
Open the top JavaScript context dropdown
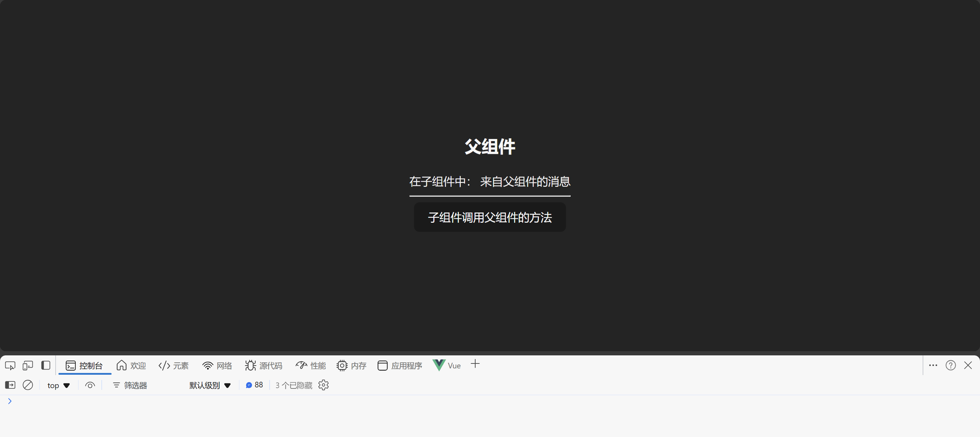(x=58, y=385)
